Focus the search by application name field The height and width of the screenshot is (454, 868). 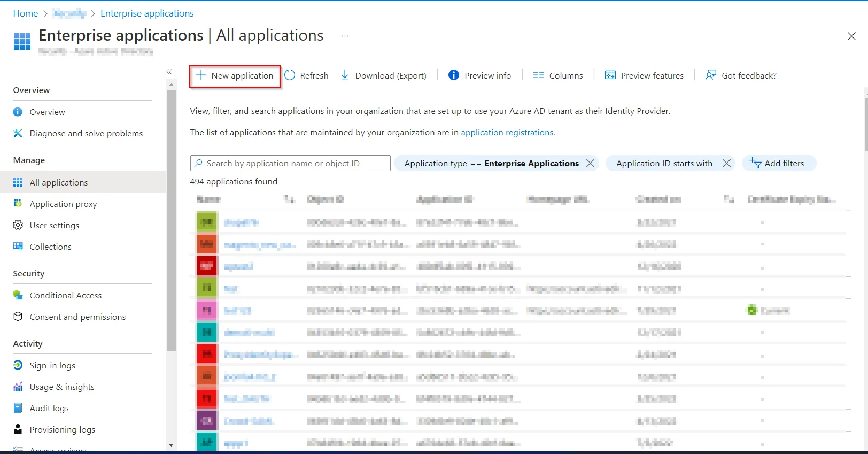[x=290, y=163]
